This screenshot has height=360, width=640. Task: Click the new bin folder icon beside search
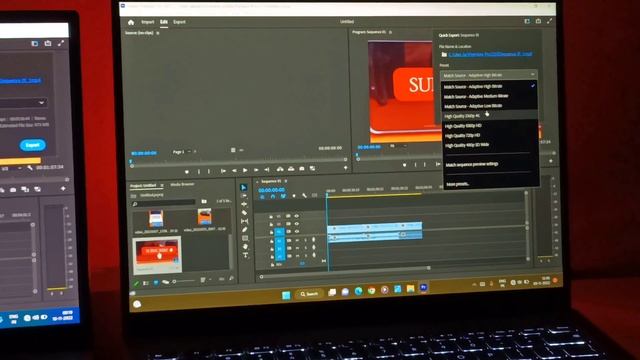(x=204, y=201)
